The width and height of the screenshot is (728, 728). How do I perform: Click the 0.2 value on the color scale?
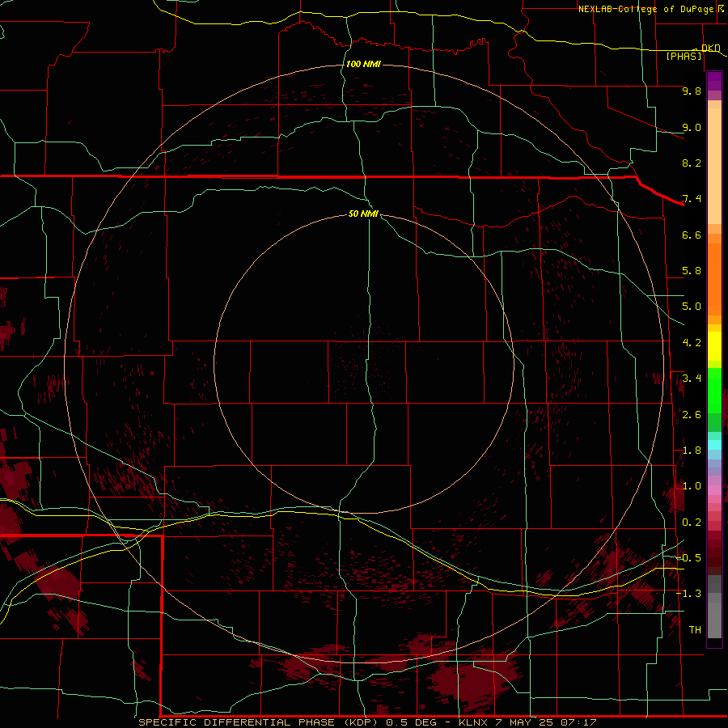pyautogui.click(x=692, y=523)
